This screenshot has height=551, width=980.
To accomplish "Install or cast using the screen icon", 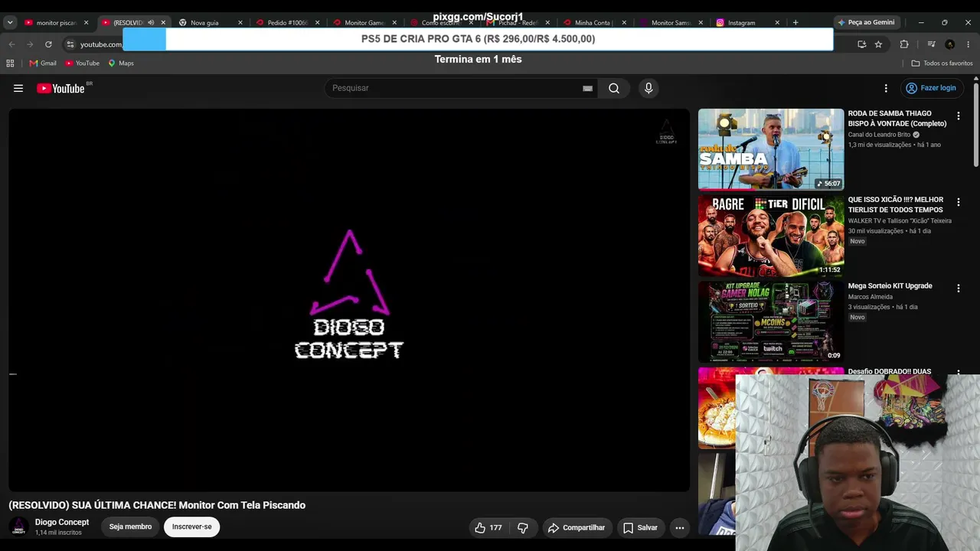I will pos(861,44).
